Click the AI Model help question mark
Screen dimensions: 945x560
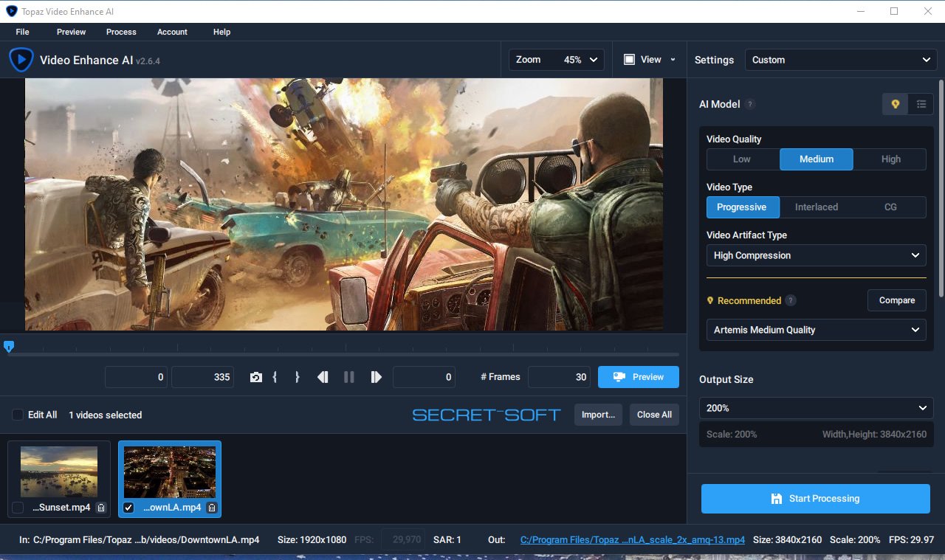750,105
